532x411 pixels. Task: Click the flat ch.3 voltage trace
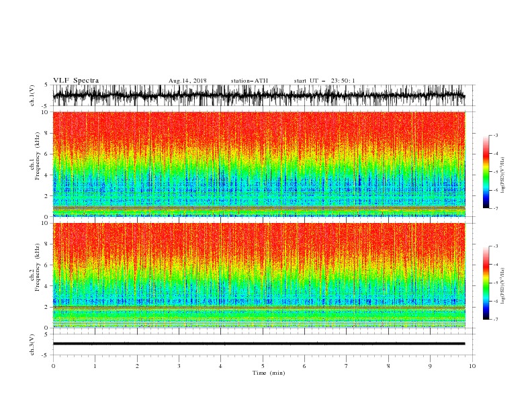259,344
